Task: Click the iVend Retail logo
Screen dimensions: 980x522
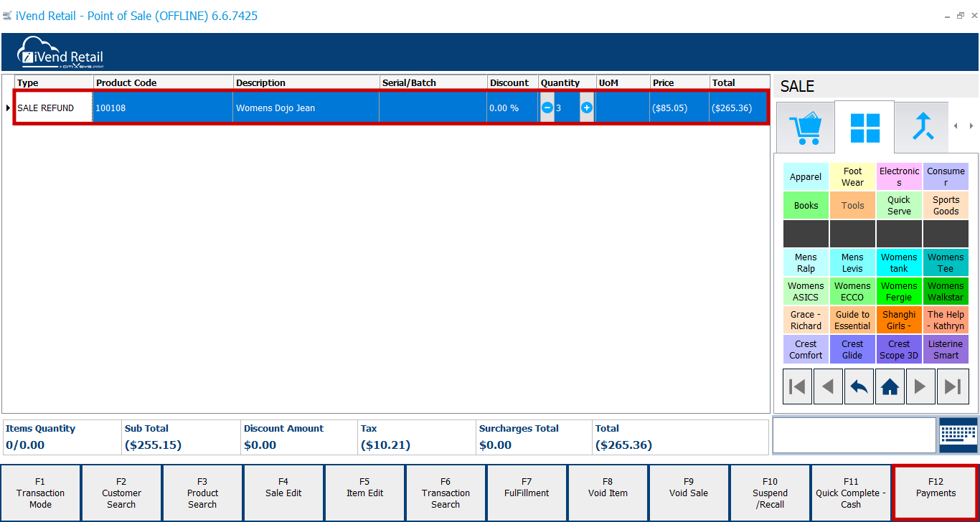Action: (61, 52)
